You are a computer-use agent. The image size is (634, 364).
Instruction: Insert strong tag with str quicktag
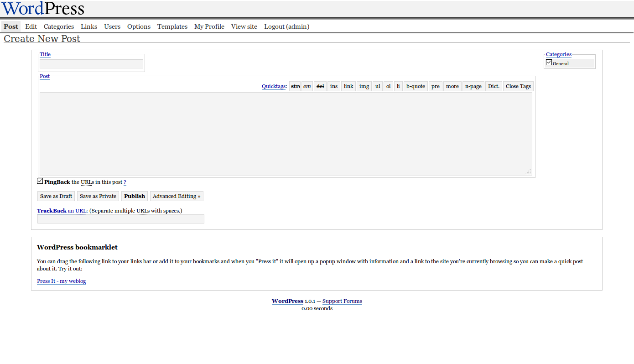[295, 86]
